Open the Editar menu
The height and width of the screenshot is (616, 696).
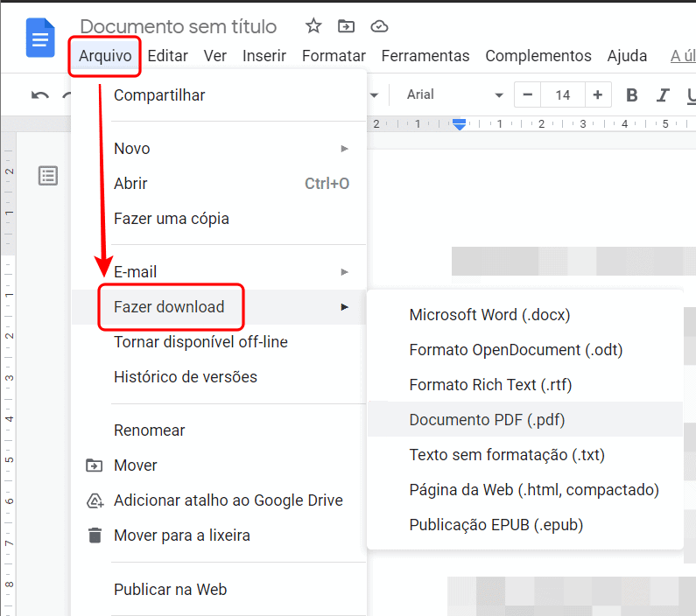pos(168,56)
